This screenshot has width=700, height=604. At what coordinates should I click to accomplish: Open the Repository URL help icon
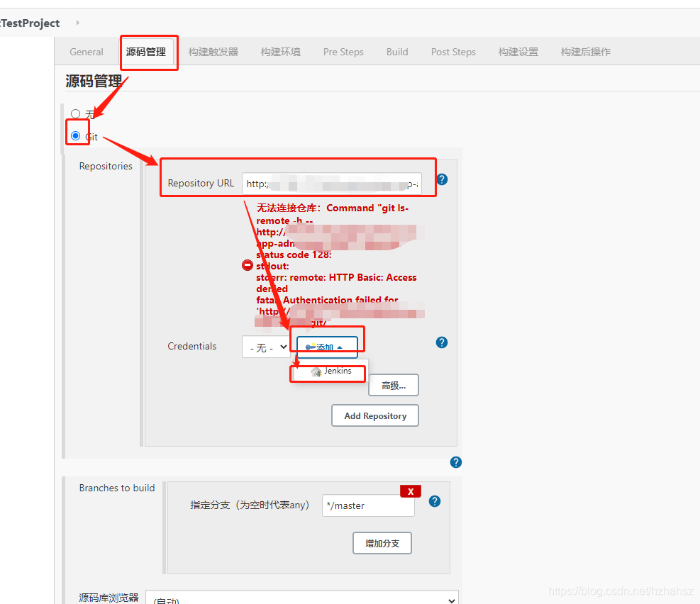click(x=442, y=179)
